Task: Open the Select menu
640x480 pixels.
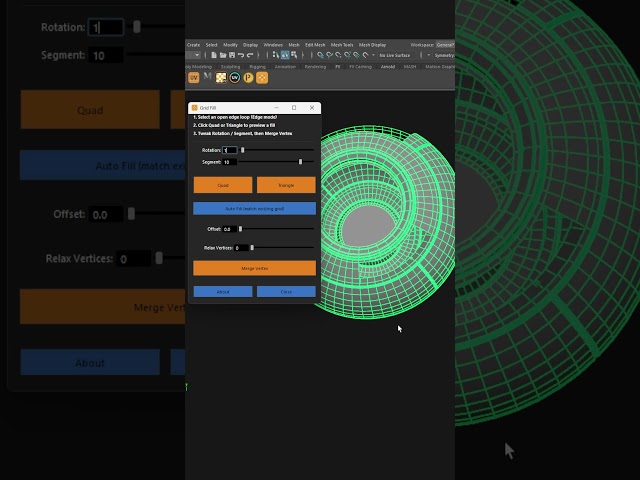Action: pyautogui.click(x=211, y=45)
